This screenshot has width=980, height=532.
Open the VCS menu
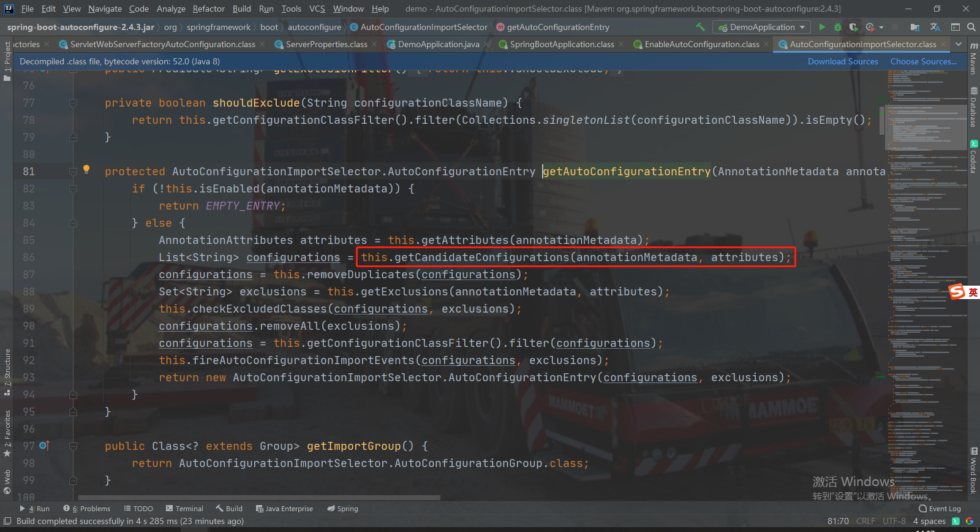click(317, 9)
